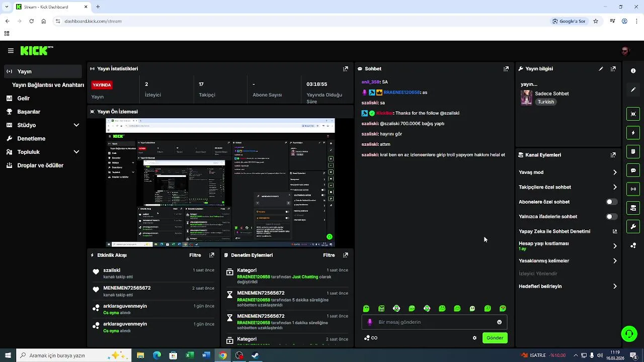
Task: Open the green headset support button
Action: [x=628, y=333]
